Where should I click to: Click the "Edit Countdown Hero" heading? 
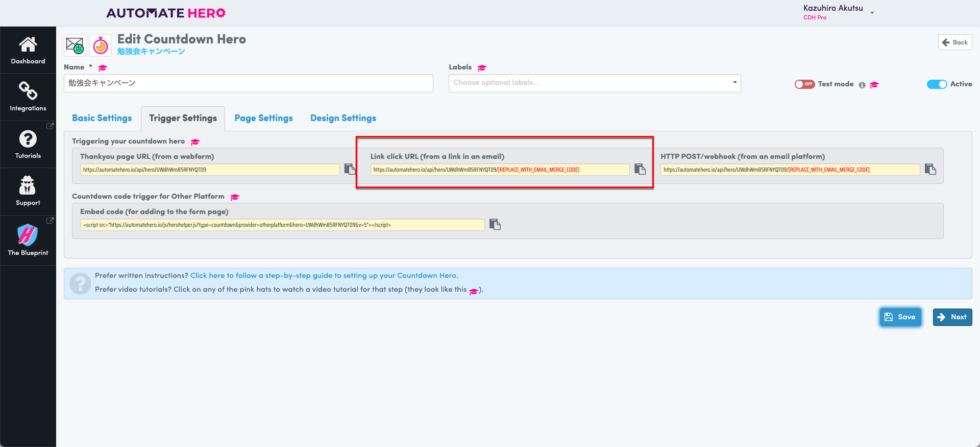182,39
